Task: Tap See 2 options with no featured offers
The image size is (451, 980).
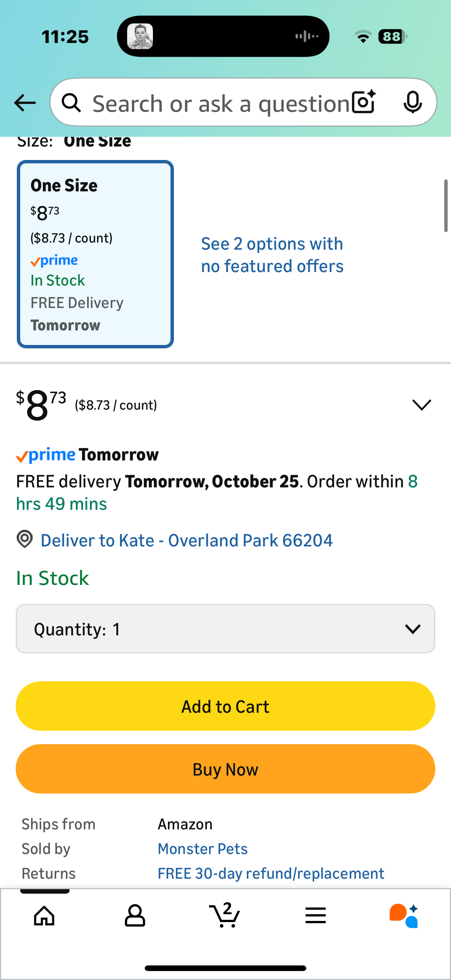Action: (272, 255)
